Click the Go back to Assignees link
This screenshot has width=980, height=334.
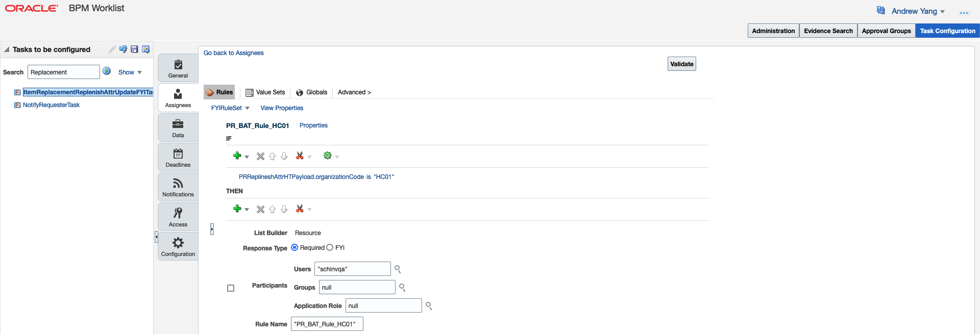click(233, 53)
